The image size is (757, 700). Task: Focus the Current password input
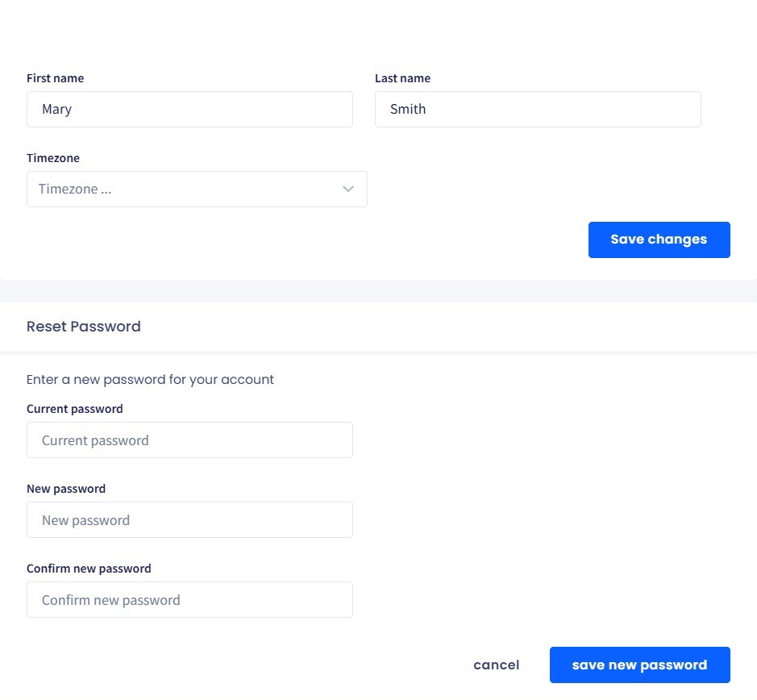pyautogui.click(x=189, y=440)
